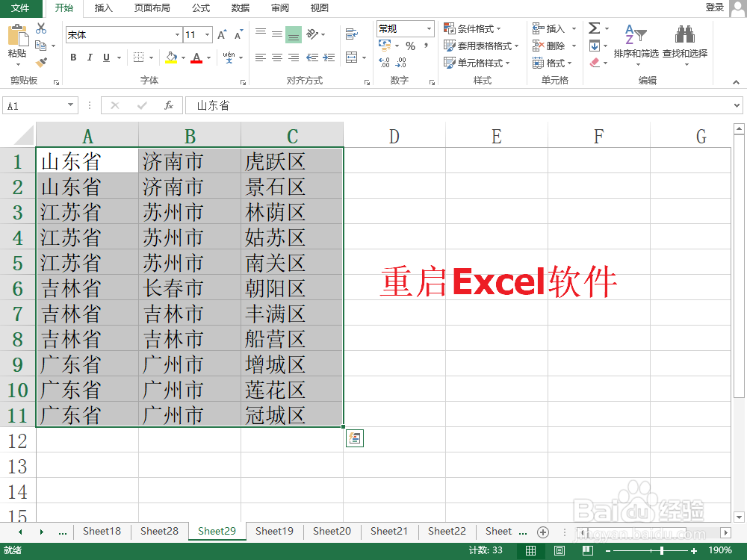The height and width of the screenshot is (560, 747).
Task: Click the 格式 Format cells button
Action: coord(552,63)
